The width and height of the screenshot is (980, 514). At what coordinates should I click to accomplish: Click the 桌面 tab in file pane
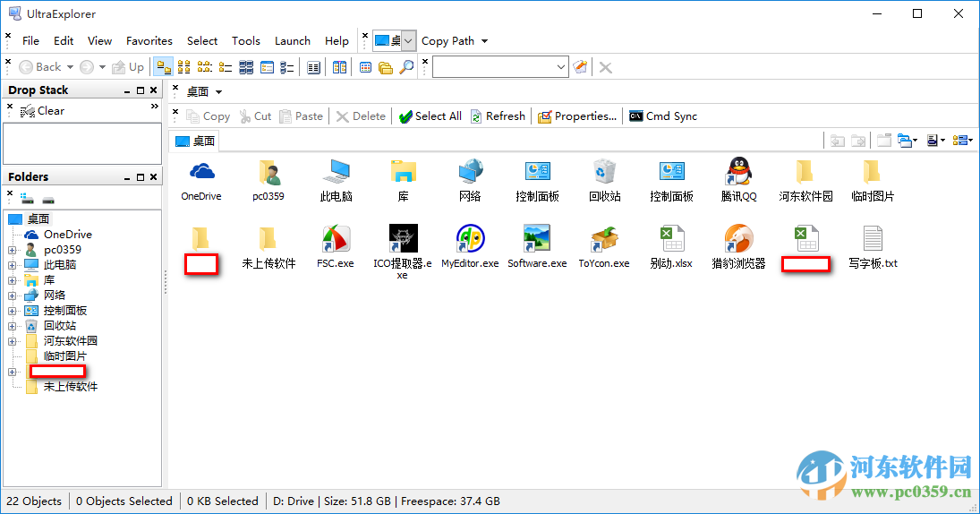click(x=194, y=141)
